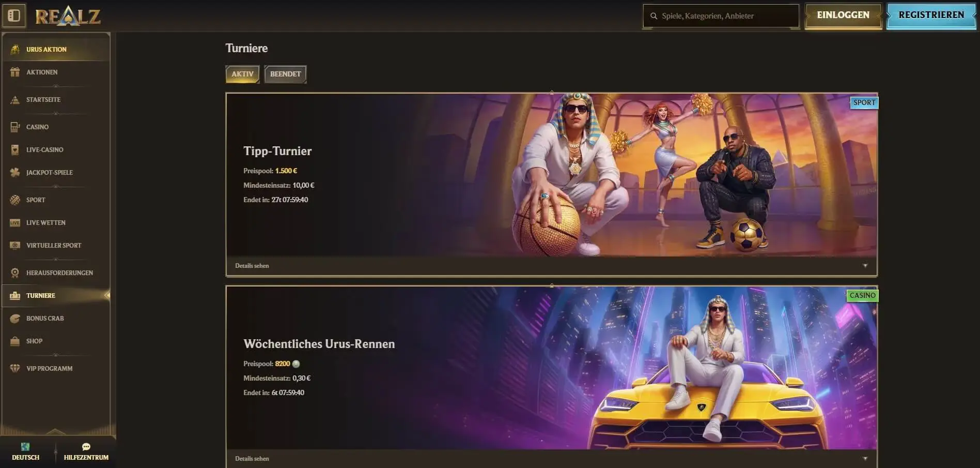Image resolution: width=980 pixels, height=468 pixels.
Task: Focus the game search field
Action: point(721,16)
